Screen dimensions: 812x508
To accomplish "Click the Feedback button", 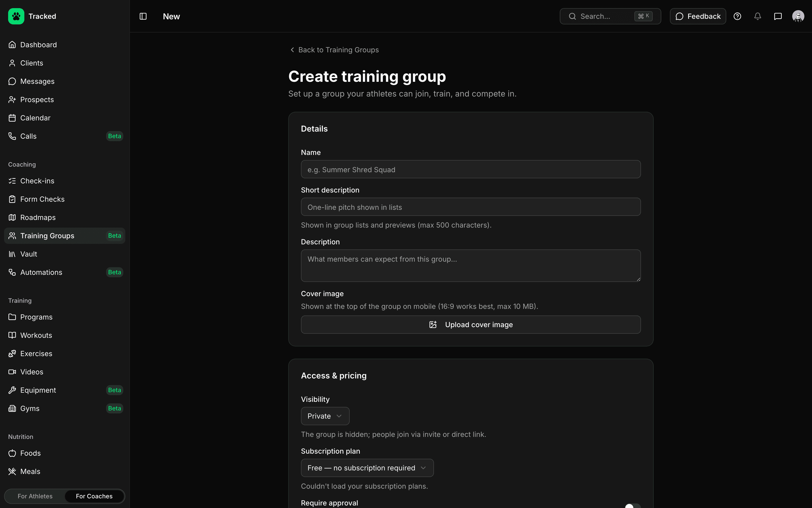I will point(698,16).
